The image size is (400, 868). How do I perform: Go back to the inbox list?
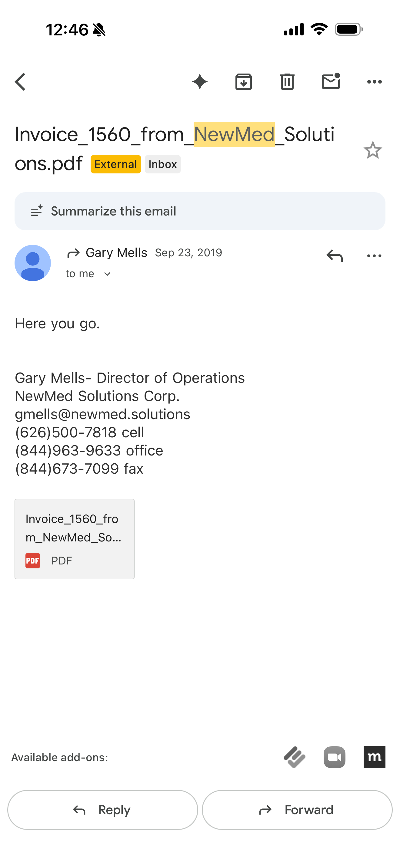[x=20, y=82]
